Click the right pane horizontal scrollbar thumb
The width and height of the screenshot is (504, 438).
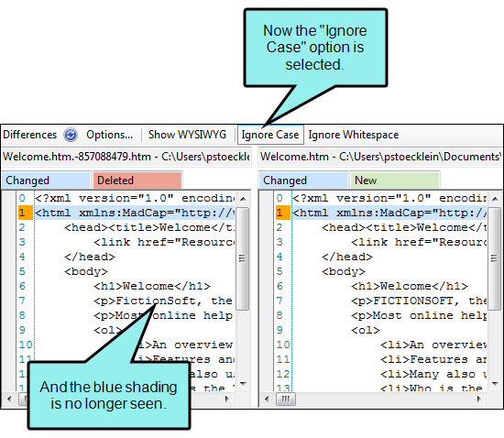pos(285,400)
